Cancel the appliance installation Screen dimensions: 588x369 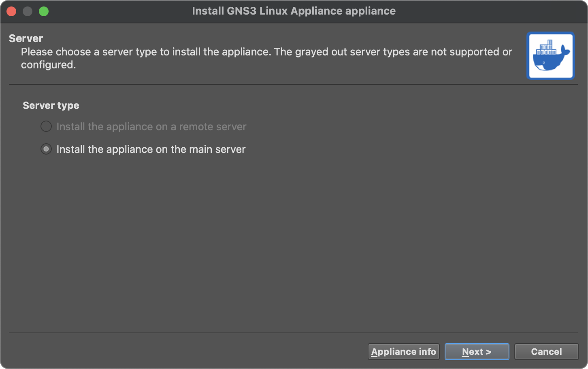(x=546, y=352)
